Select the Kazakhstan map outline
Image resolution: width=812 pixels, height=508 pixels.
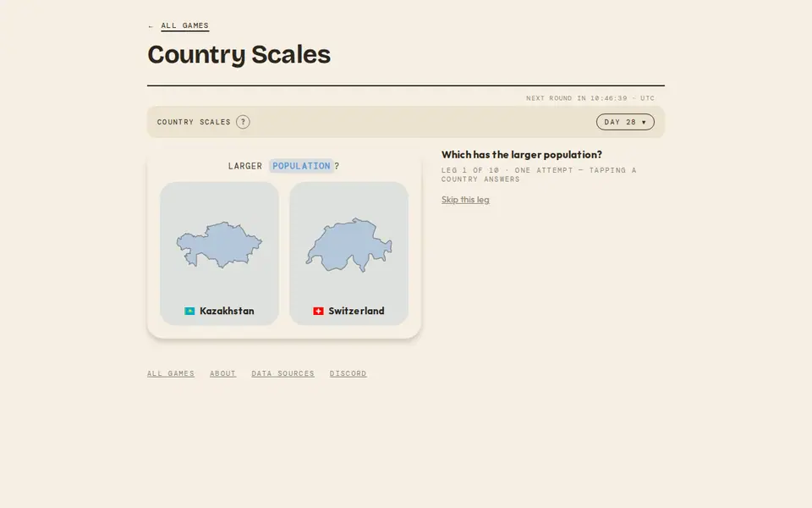click(219, 245)
